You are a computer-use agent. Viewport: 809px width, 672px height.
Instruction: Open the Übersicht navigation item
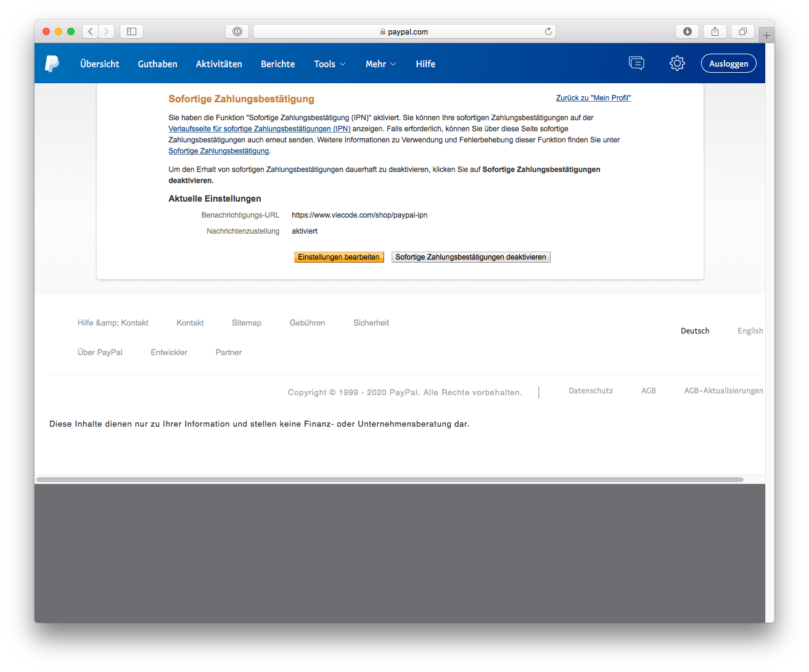[x=100, y=64]
